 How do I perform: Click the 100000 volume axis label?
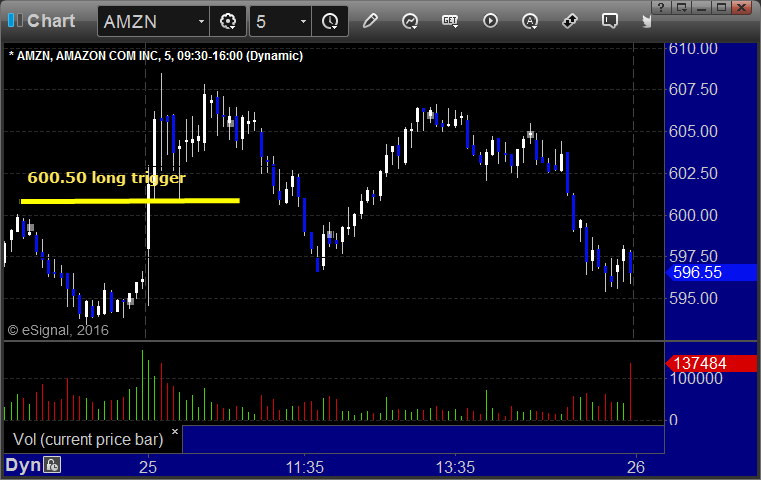click(x=696, y=378)
